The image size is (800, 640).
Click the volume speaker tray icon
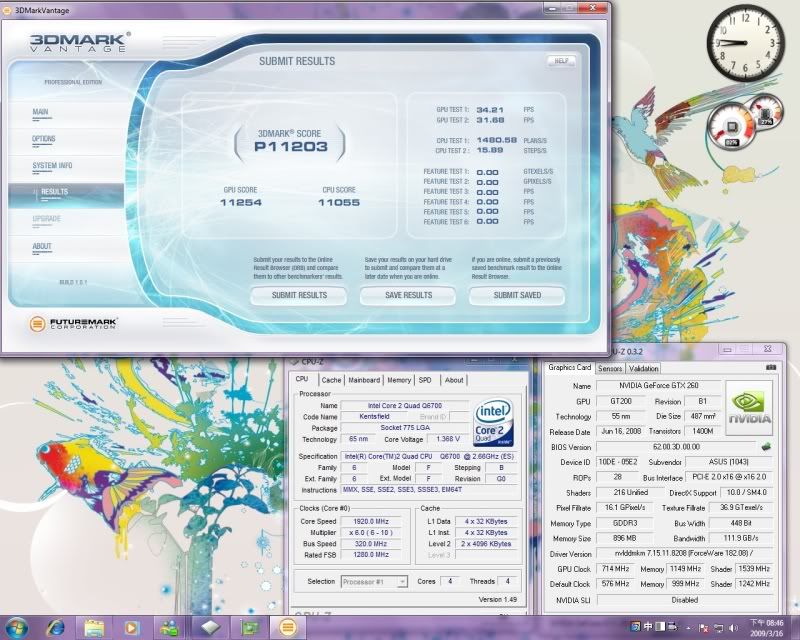733,628
